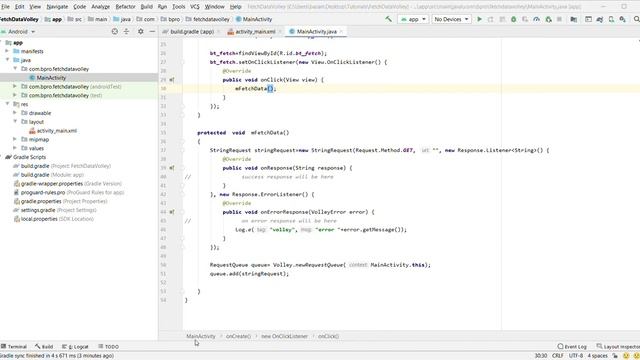
Task: Click Attach debugger to Android process icon
Action: click(x=548, y=19)
